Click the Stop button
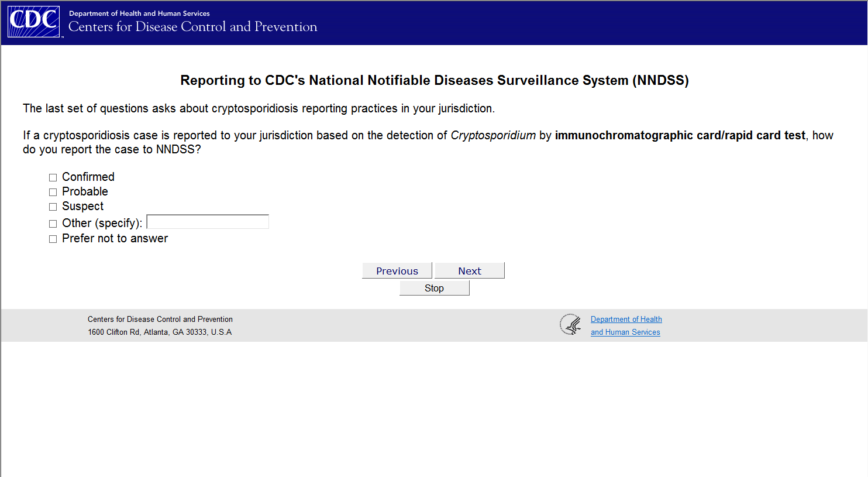Screen dimensions: 868x477 [434, 288]
